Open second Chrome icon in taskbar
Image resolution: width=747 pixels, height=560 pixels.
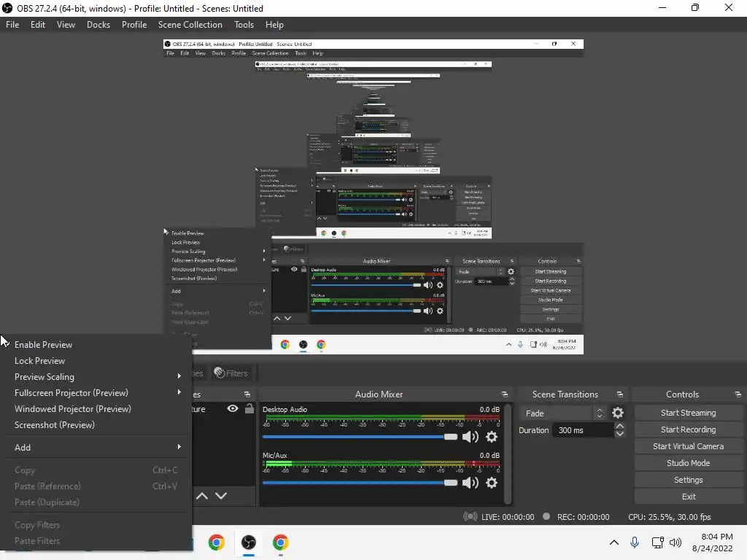280,542
